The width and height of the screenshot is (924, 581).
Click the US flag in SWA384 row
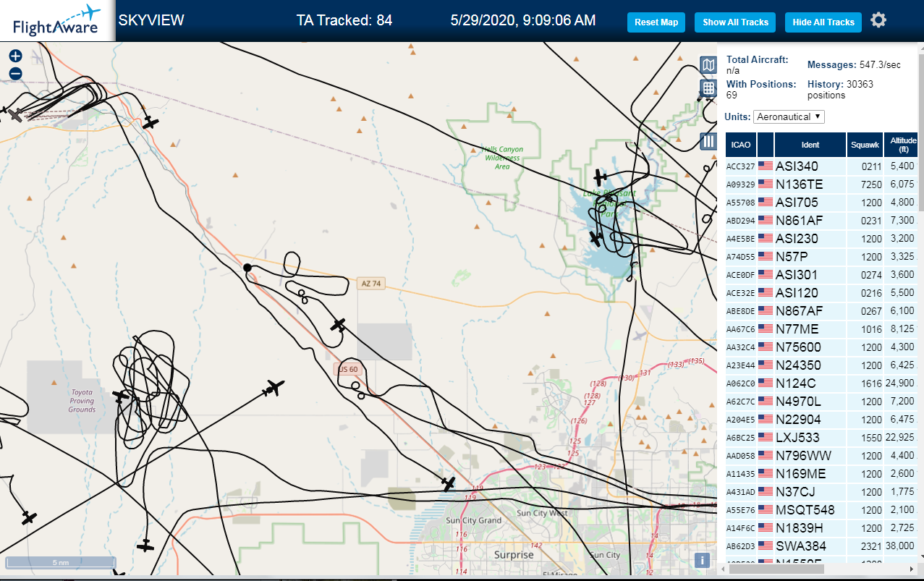click(x=766, y=546)
